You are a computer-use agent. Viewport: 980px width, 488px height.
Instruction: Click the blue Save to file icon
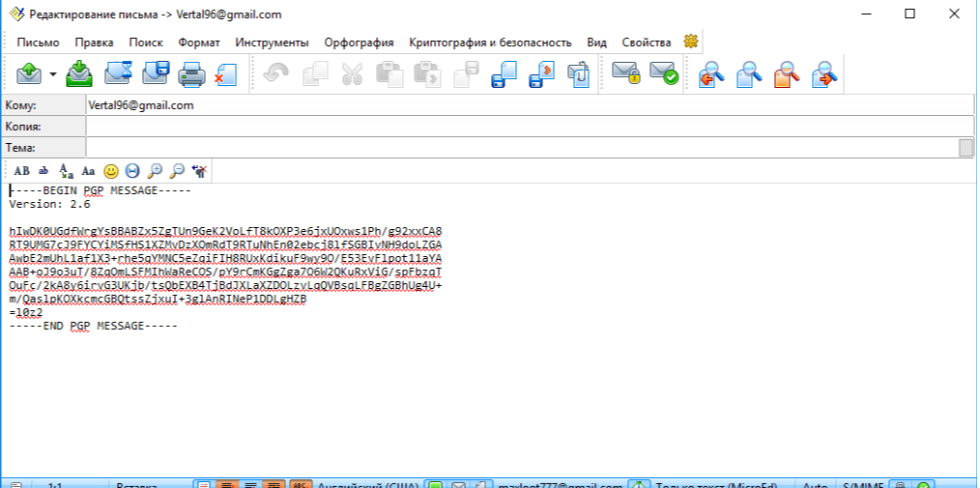504,73
